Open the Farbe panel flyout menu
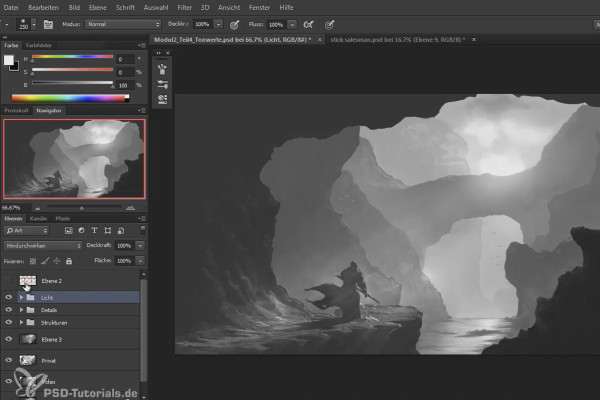The height and width of the screenshot is (400, 600). point(142,45)
